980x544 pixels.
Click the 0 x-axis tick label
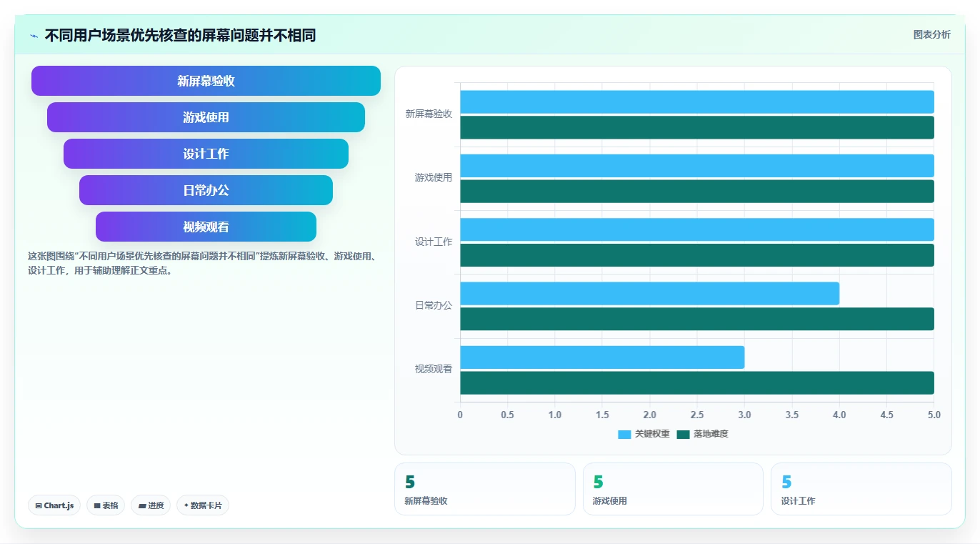pyautogui.click(x=460, y=415)
